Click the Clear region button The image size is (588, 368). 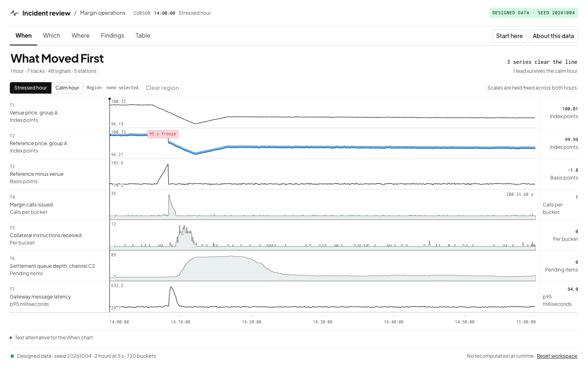162,88
